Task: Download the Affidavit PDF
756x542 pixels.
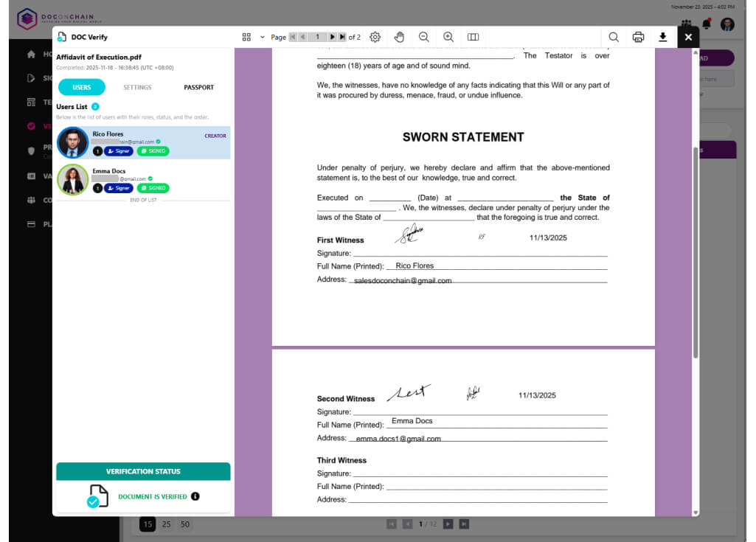Action: click(x=663, y=37)
